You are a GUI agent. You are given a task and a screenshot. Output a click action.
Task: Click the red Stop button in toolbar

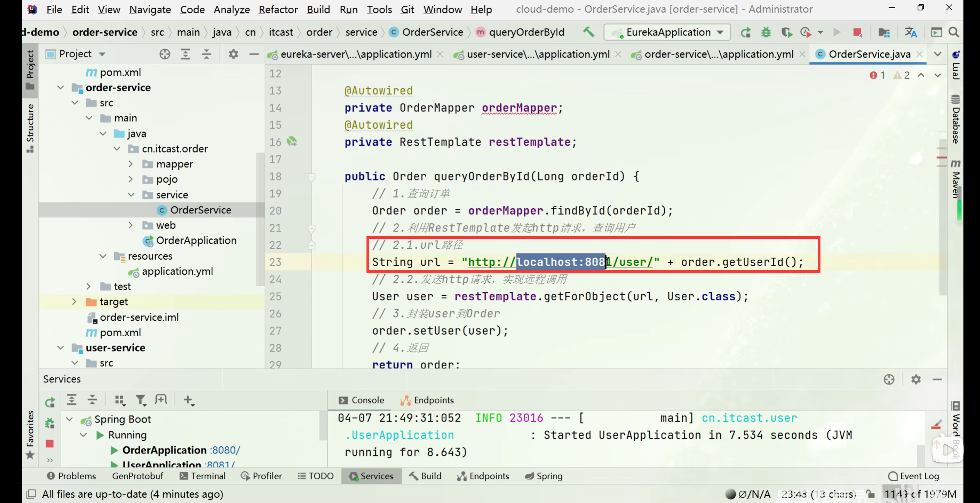click(x=857, y=32)
